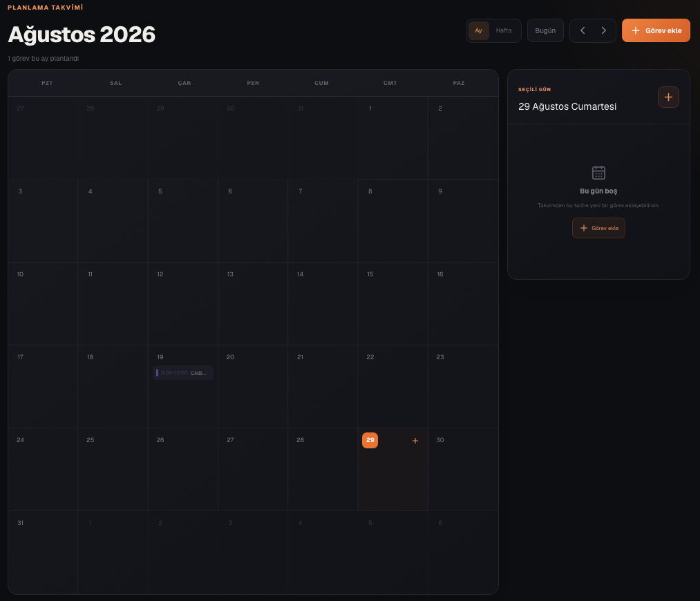Switch to Ay (month) view

[479, 30]
